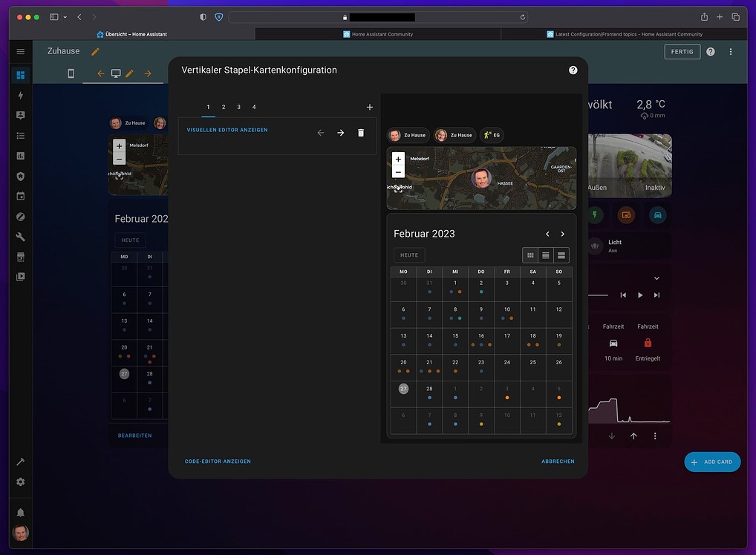Toggle the month grid view on the calendar

click(530, 254)
